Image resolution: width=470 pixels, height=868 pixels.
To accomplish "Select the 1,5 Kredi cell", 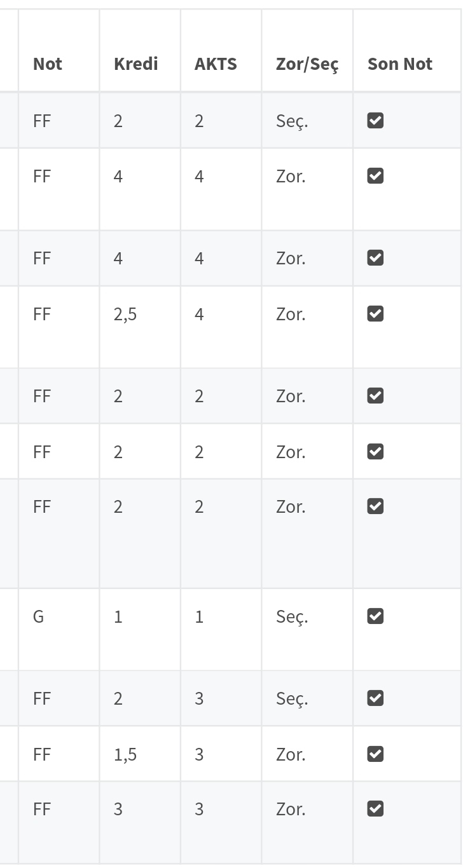I will pos(125,754).
